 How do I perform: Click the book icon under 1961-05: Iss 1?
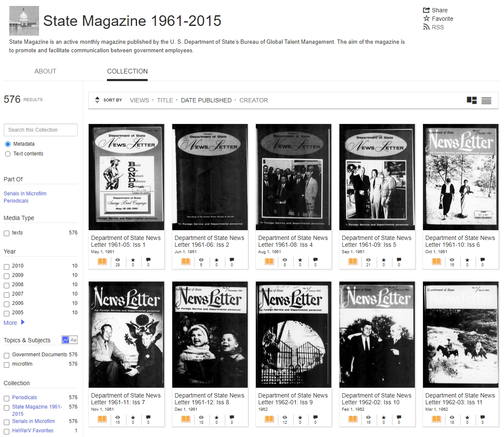102,261
